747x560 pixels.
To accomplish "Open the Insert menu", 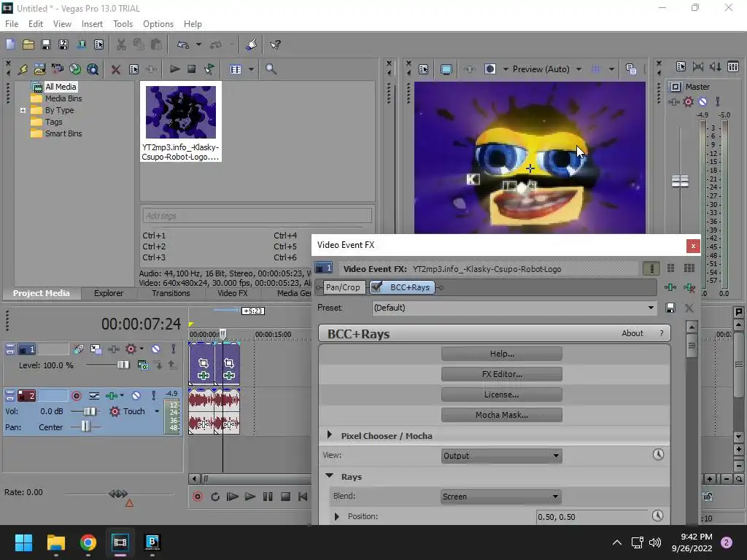I will (x=92, y=24).
